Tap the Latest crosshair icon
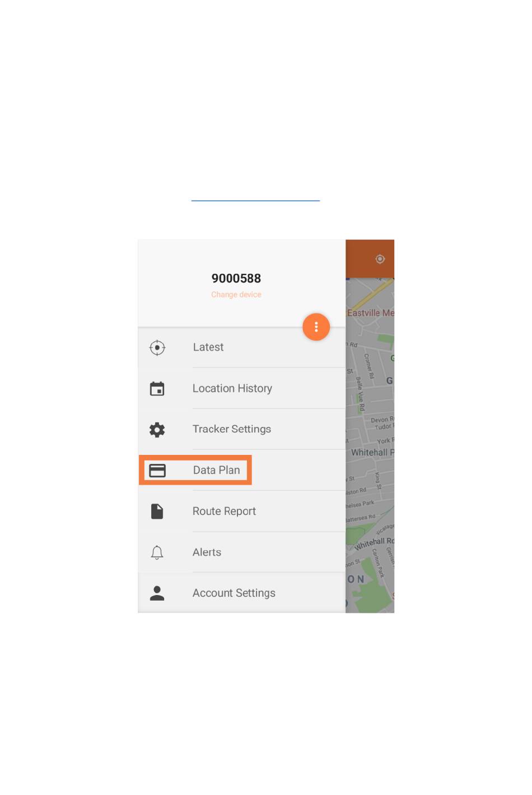 [157, 347]
